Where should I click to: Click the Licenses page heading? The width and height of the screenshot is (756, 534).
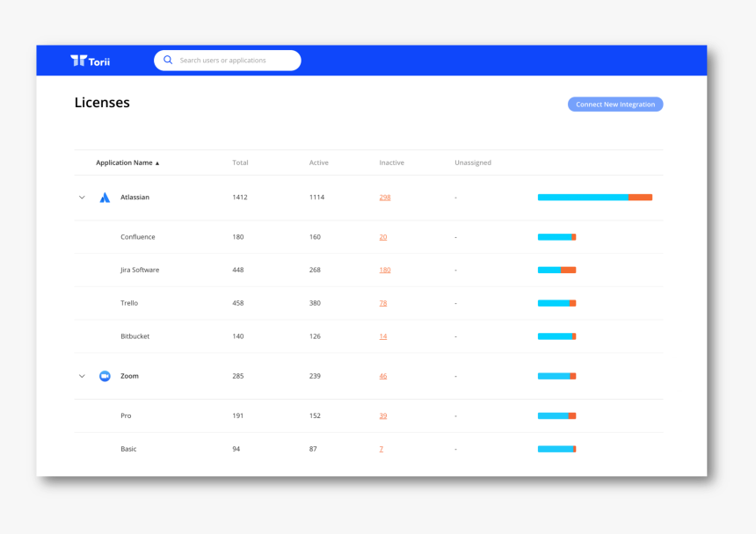pos(102,103)
